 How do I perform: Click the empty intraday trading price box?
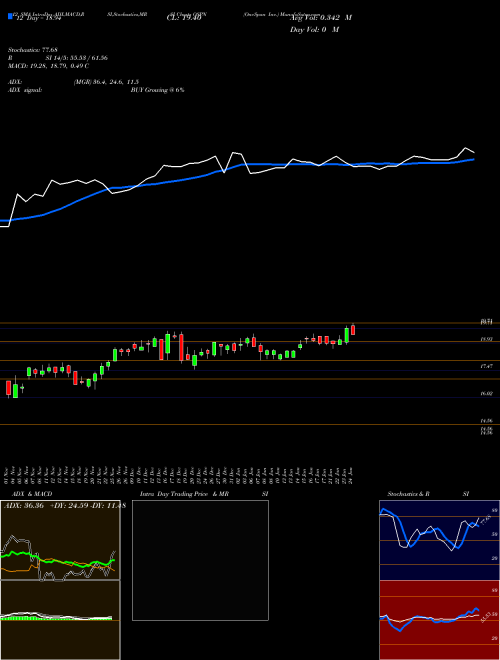point(200,560)
